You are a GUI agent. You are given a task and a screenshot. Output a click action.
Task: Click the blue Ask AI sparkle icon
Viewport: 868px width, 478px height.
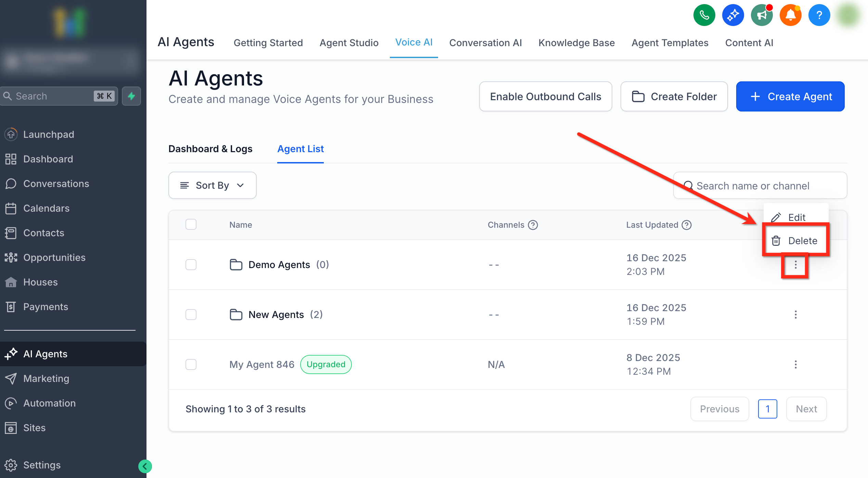click(x=733, y=15)
